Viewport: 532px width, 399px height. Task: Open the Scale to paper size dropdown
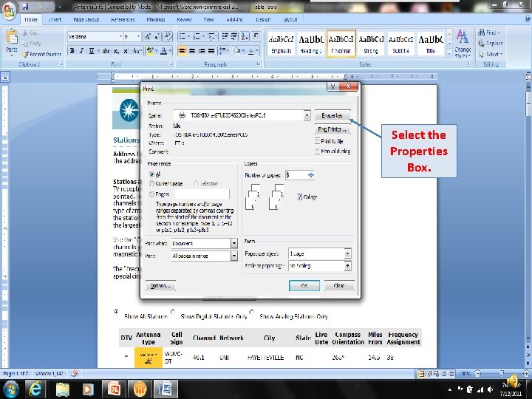click(x=347, y=266)
